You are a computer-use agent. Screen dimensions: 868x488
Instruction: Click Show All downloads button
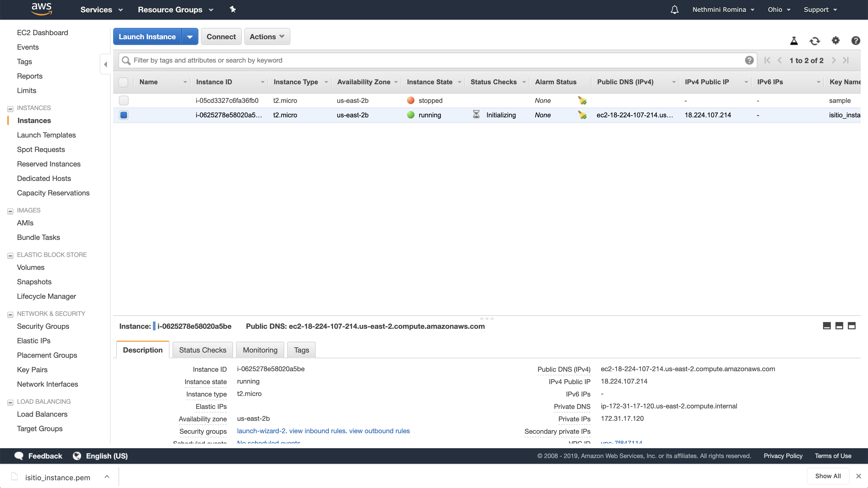pyautogui.click(x=827, y=476)
